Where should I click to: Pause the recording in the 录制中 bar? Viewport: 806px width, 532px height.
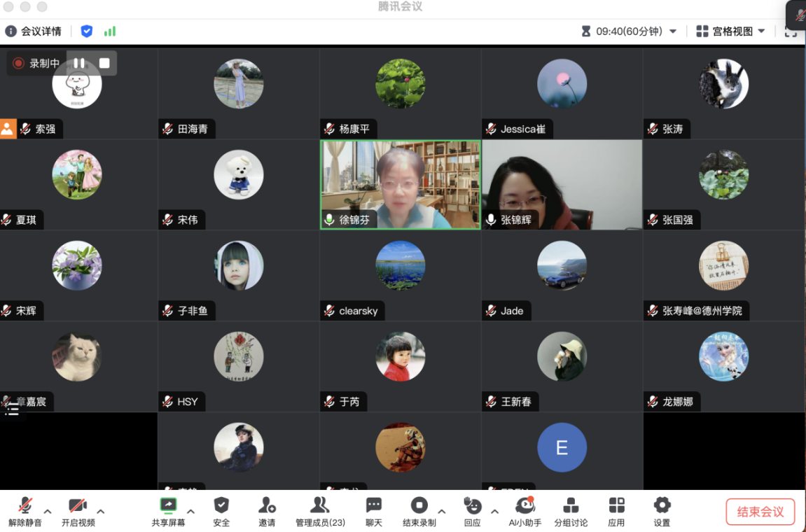click(x=79, y=63)
